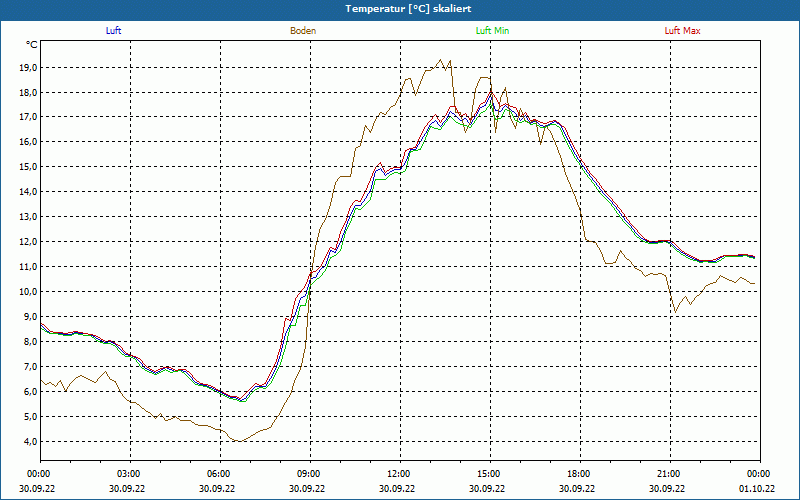Click the 16,0 y-axis value
800x500 pixels.
pyautogui.click(x=29, y=142)
